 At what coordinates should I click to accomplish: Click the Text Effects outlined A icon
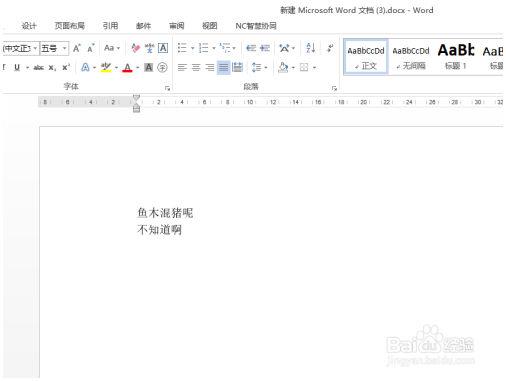pyautogui.click(x=85, y=68)
